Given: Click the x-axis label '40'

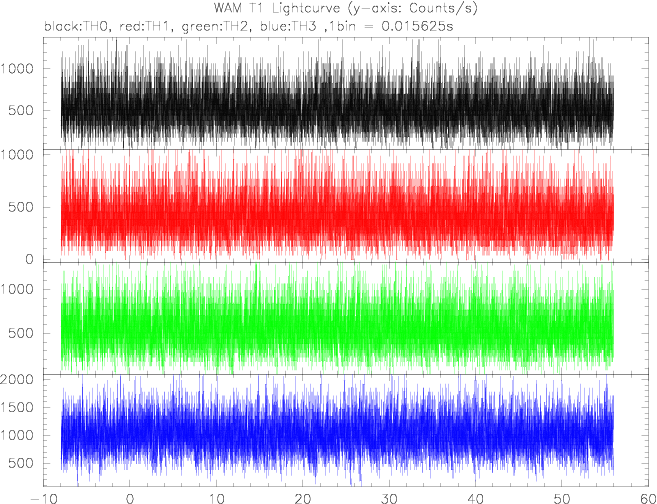Looking at the screenshot, I should click(x=476, y=499).
